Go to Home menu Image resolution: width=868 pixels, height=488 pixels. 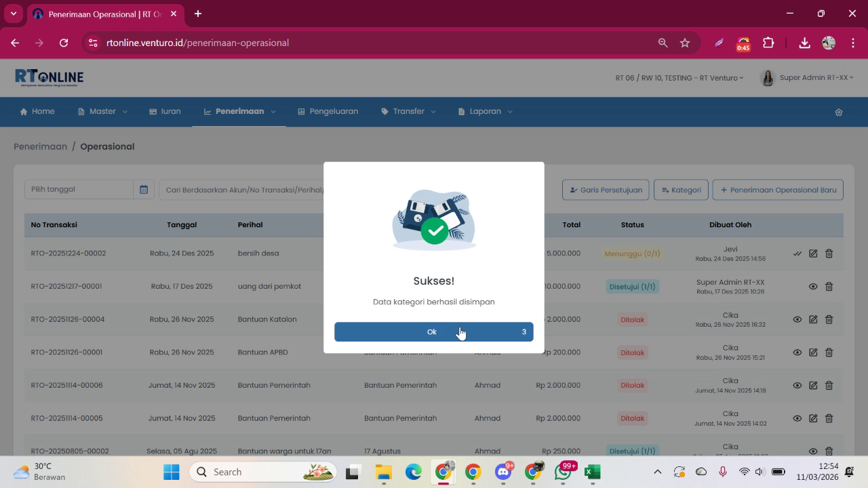pyautogui.click(x=37, y=111)
